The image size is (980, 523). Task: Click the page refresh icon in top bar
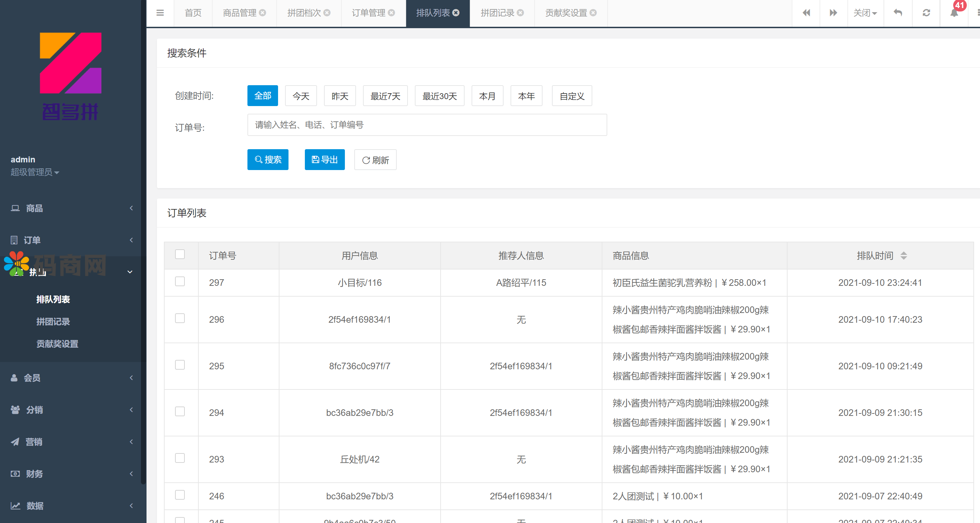[926, 13]
